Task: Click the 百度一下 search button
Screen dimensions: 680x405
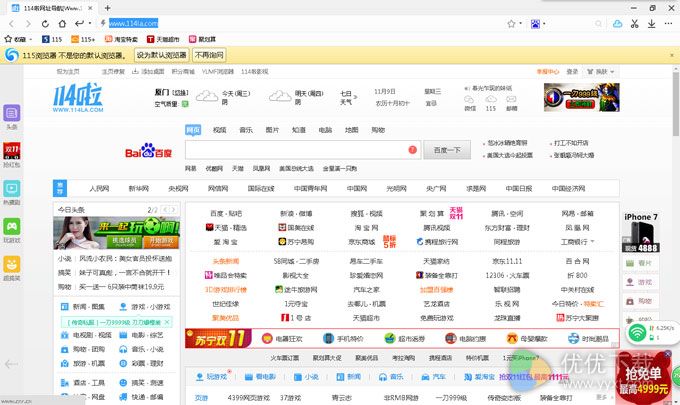Action: (447, 150)
